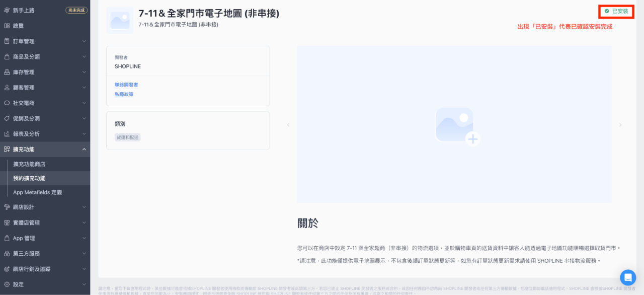The width and height of the screenshot is (644, 295).
Task: Expand the 實體店管理 menu chevron
Action: point(84,223)
